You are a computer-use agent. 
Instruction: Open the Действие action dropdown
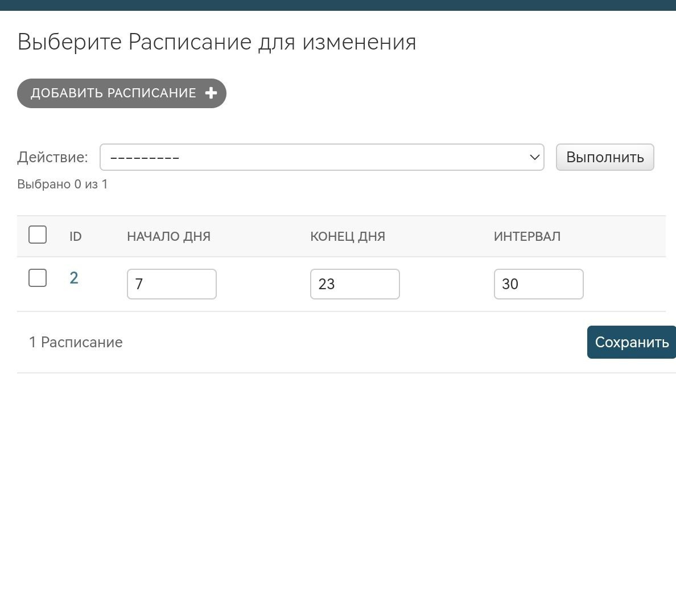[x=321, y=157]
